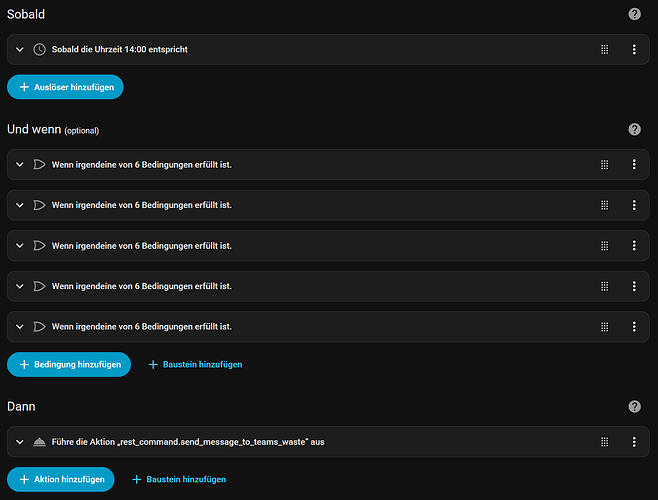This screenshot has height=500, width=658.
Task: Grab the drag handle of the first condition row
Action: 604,165
